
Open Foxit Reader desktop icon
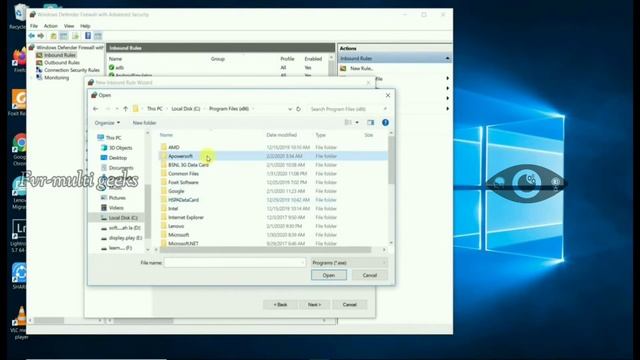(18, 102)
